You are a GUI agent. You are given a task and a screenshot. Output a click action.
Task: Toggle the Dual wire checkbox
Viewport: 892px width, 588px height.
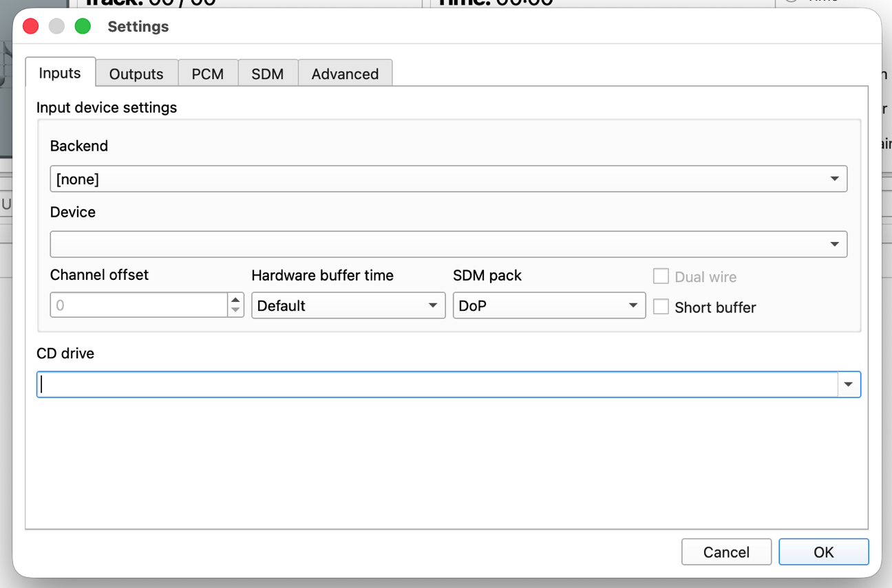click(661, 276)
